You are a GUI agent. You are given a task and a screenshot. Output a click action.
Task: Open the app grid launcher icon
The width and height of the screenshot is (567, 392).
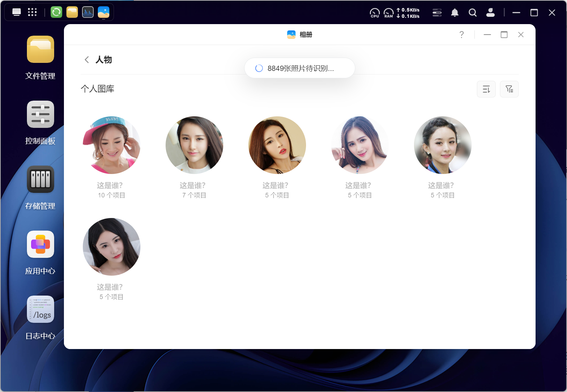32,12
